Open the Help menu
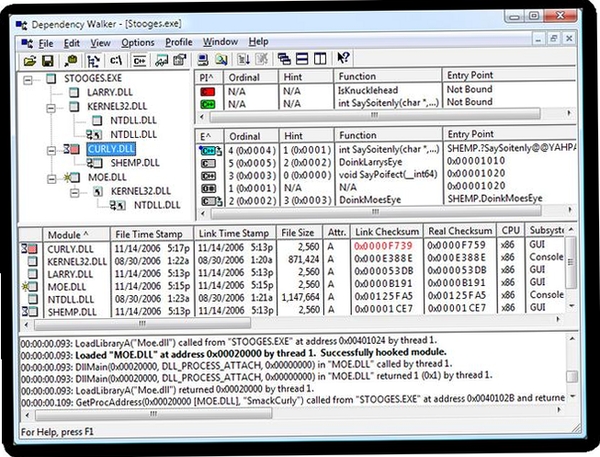 tap(258, 41)
